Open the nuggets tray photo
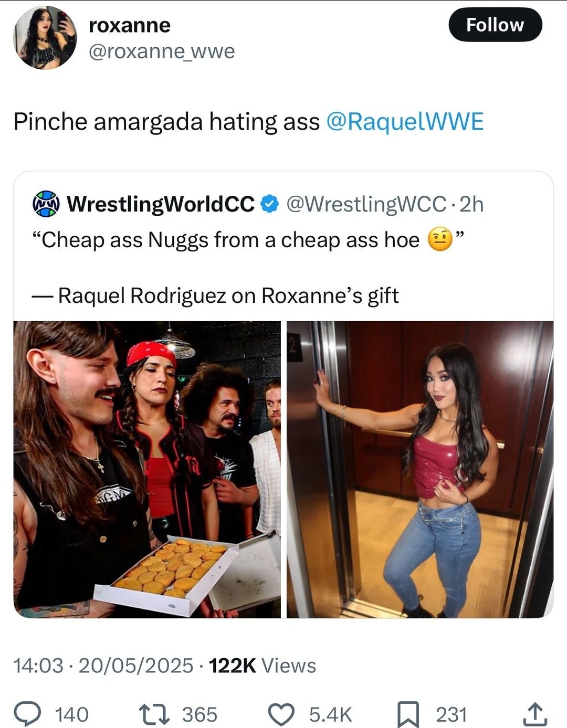 (147, 469)
